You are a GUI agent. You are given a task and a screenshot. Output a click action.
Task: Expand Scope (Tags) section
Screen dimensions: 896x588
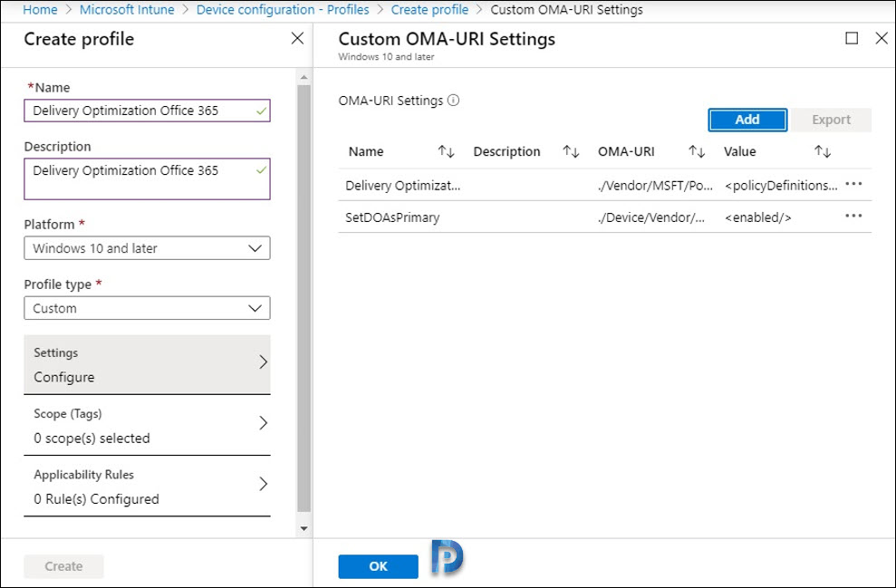click(147, 425)
